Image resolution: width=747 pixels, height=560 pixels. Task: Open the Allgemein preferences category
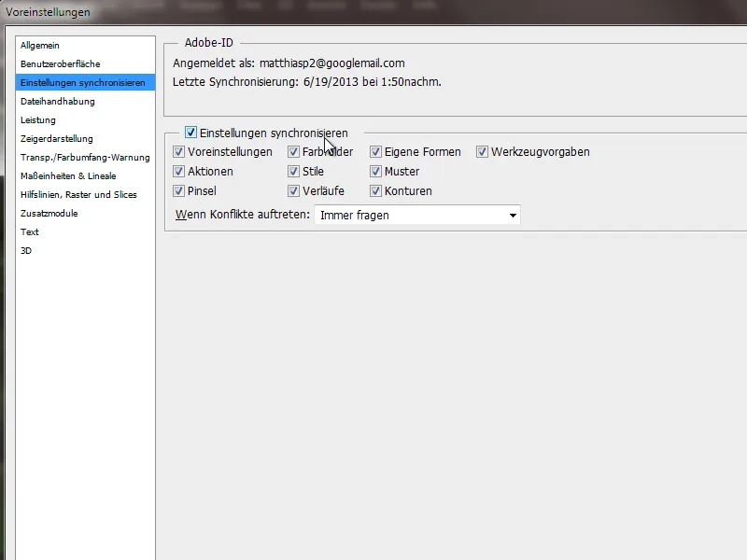85,45
